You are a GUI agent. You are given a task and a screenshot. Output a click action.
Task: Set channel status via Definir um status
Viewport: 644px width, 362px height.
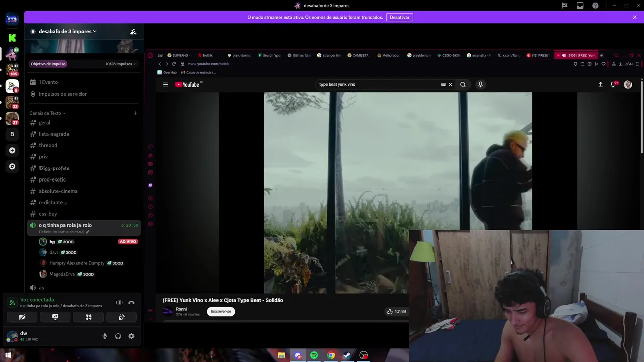point(64,232)
